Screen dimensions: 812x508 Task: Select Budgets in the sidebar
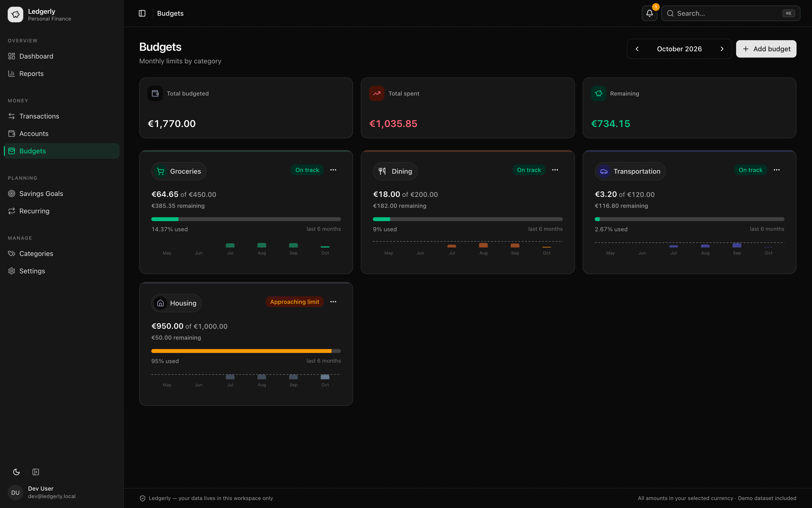(62, 151)
